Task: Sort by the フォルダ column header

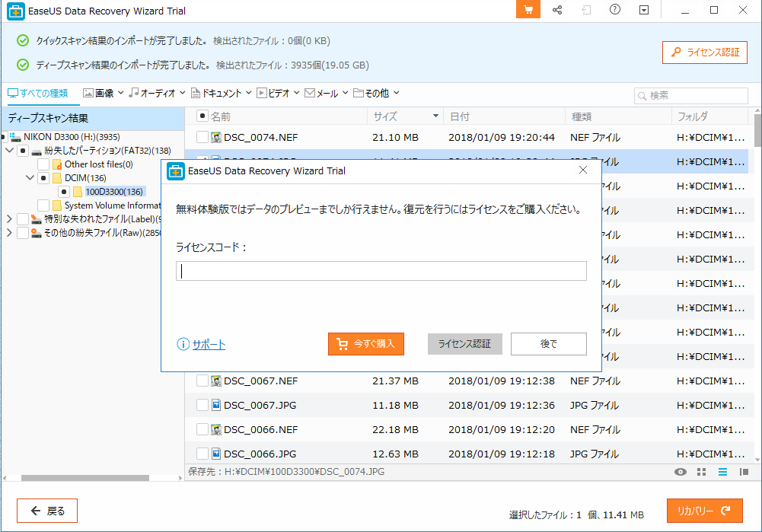Action: pyautogui.click(x=709, y=116)
